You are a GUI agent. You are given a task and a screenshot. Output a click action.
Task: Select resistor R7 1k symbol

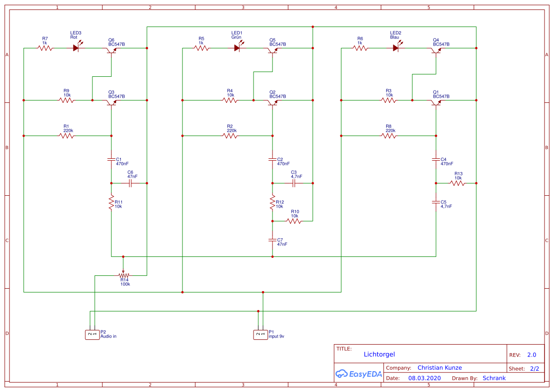click(x=45, y=48)
